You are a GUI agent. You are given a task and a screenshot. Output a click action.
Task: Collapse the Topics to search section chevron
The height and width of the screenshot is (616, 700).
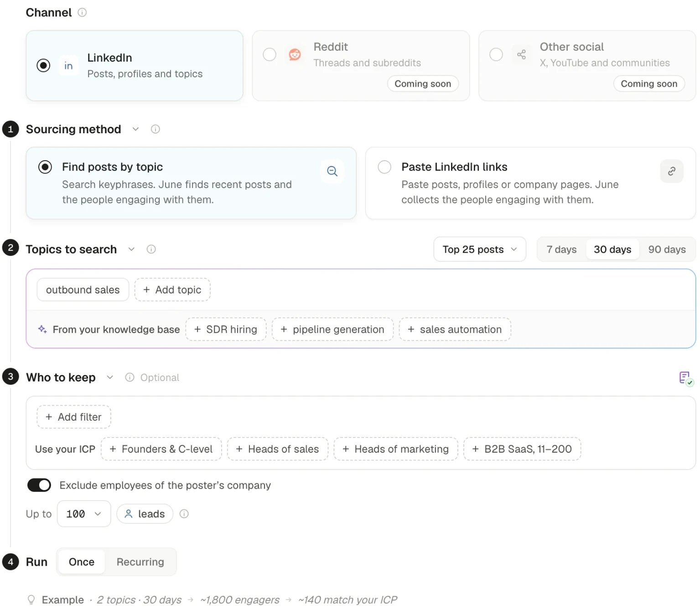click(131, 249)
